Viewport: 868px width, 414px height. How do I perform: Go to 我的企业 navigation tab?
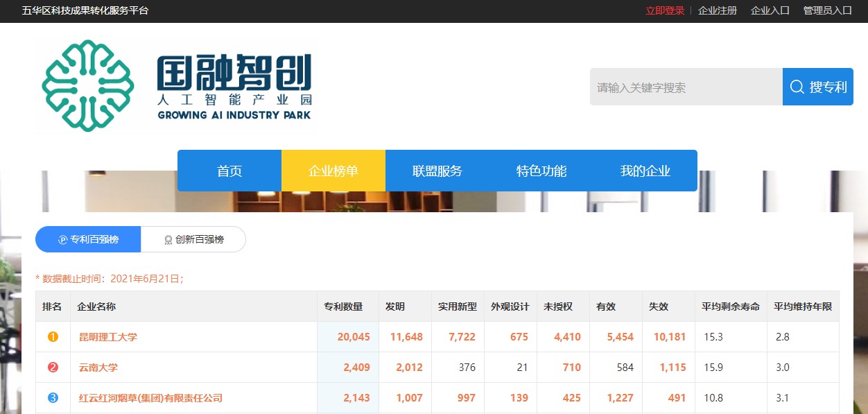(x=645, y=171)
